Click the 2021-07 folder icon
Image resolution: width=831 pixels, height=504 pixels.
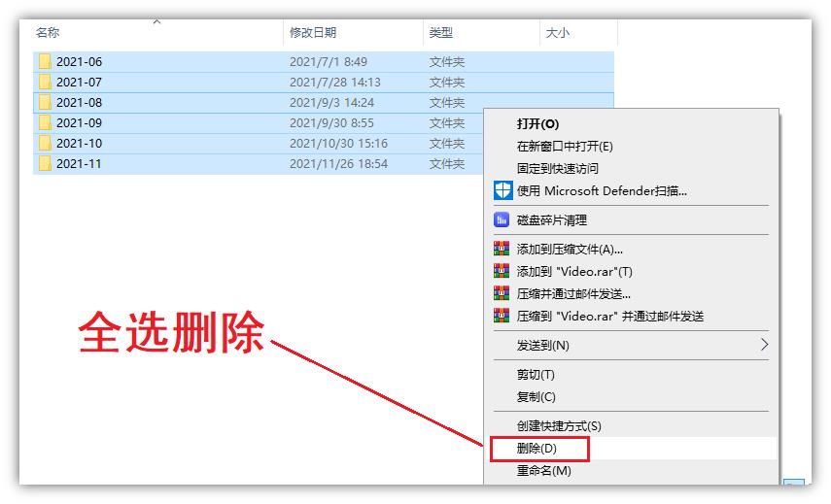pos(45,83)
